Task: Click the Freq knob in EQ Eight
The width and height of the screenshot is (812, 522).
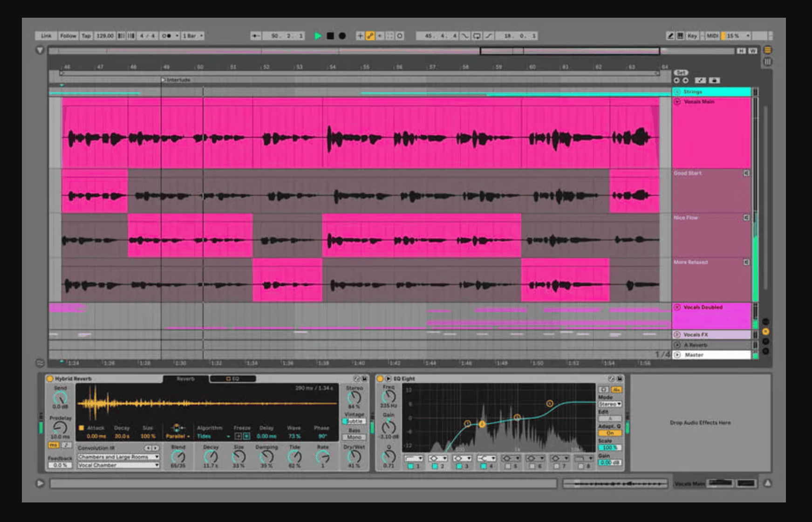Action: (x=389, y=397)
